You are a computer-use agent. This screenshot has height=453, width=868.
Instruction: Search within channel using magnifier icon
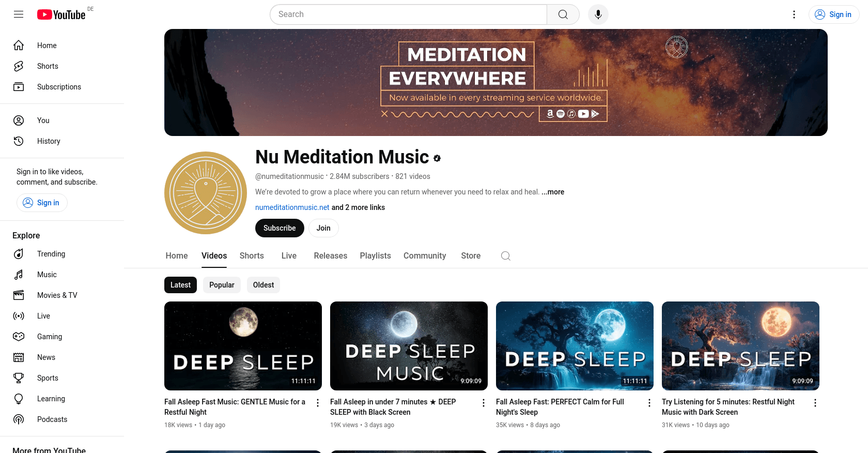pyautogui.click(x=506, y=256)
